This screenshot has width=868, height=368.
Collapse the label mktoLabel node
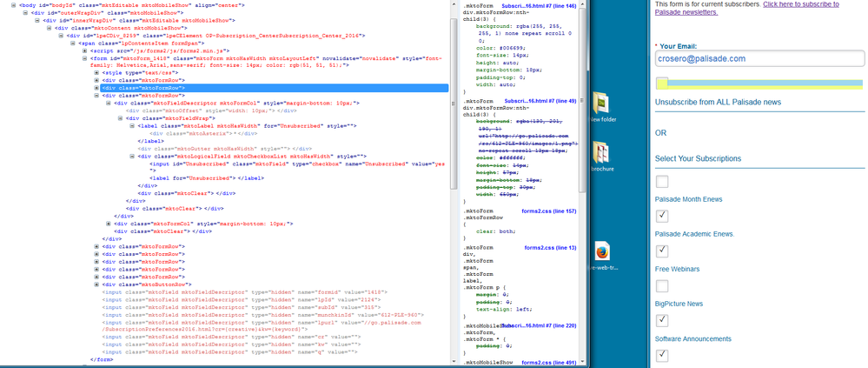tap(132, 126)
